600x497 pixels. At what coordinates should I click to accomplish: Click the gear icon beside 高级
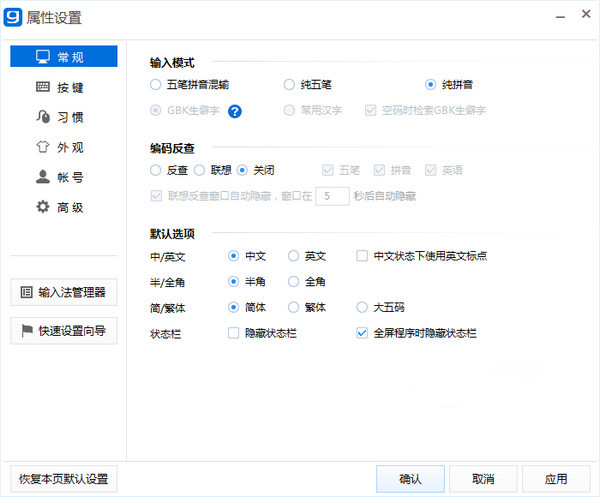43,207
